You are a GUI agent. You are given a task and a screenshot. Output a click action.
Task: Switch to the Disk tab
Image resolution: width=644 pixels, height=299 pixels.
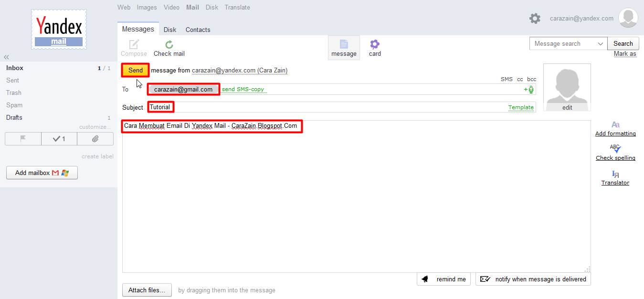click(x=170, y=30)
